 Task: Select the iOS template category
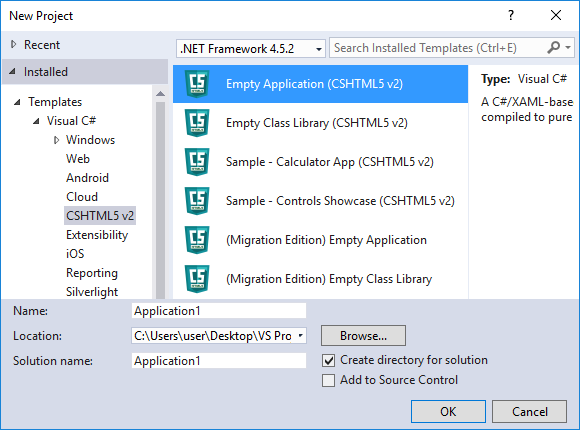[75, 254]
